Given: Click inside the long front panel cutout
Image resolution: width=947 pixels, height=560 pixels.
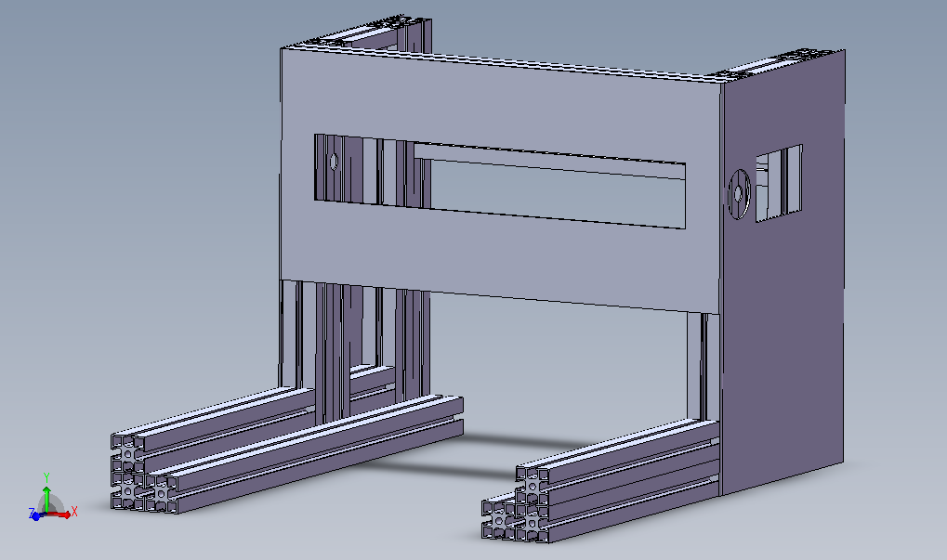Looking at the screenshot, I should 558,190.
